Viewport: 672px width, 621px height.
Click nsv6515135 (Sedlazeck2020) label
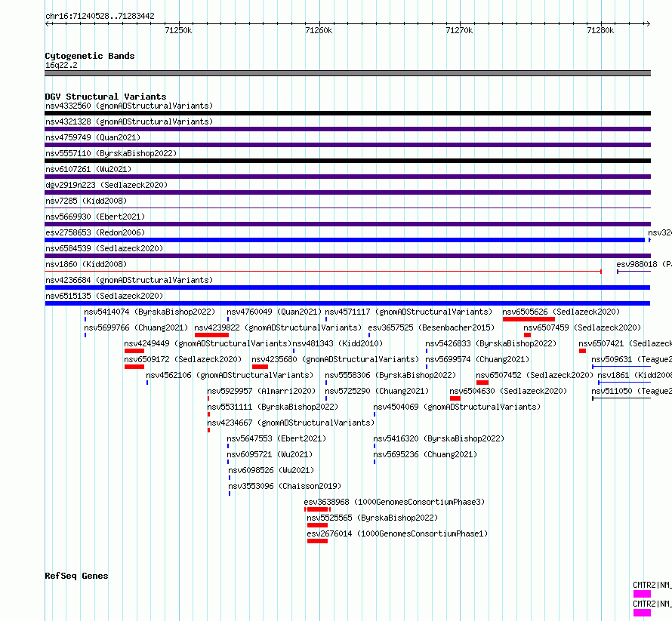[x=104, y=296]
